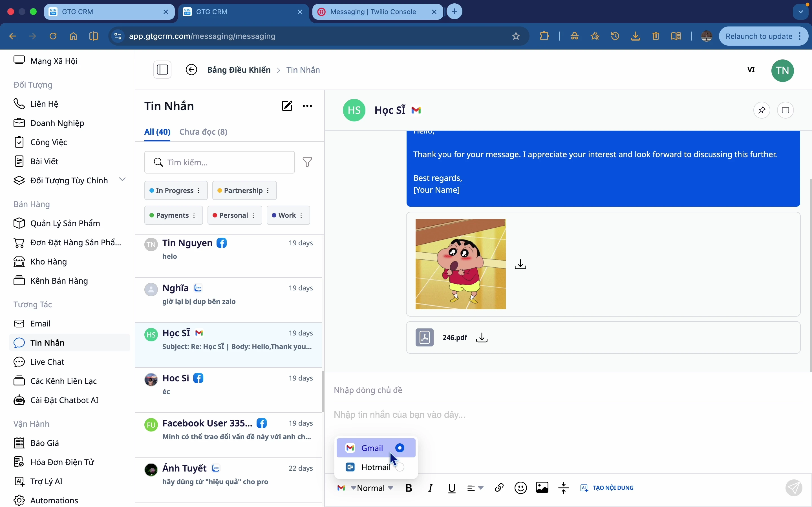The width and height of the screenshot is (812, 507).
Task: Select the Hotmail radio option
Action: coord(400,467)
